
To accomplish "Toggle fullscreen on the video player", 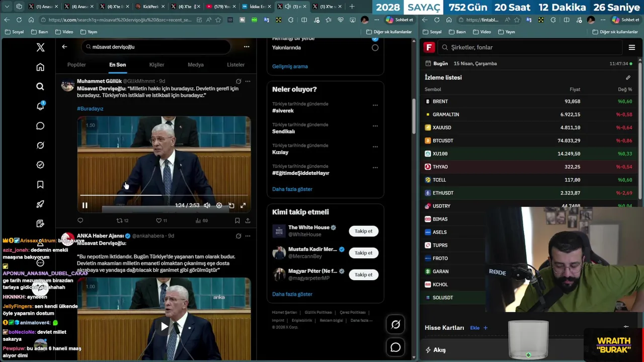I will click(x=243, y=205).
